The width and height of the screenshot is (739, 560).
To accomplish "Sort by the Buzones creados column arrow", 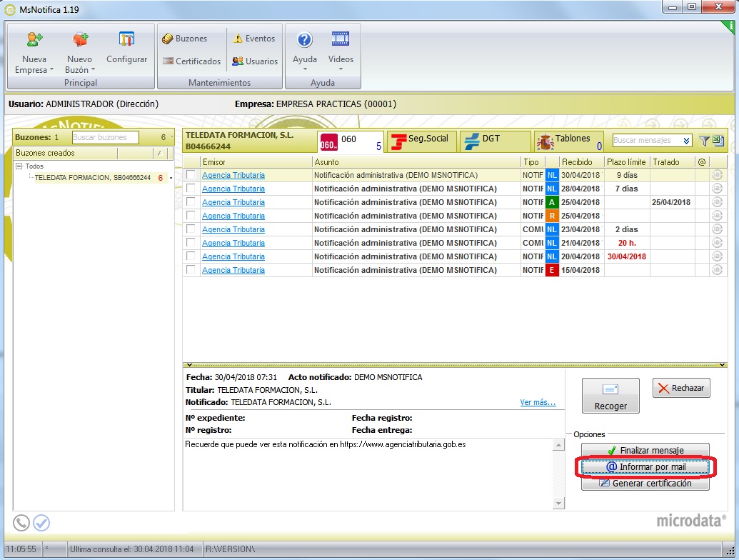I will click(x=160, y=153).
